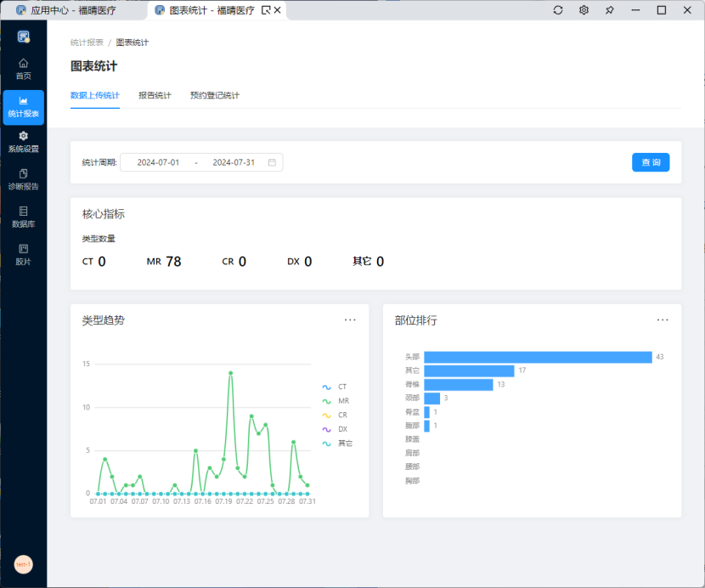This screenshot has height=588, width=705.
Task: Open date picker calendar icon
Action: click(x=272, y=162)
